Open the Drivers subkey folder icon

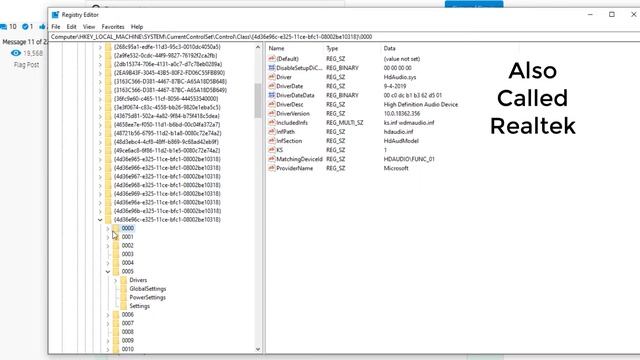(x=124, y=280)
